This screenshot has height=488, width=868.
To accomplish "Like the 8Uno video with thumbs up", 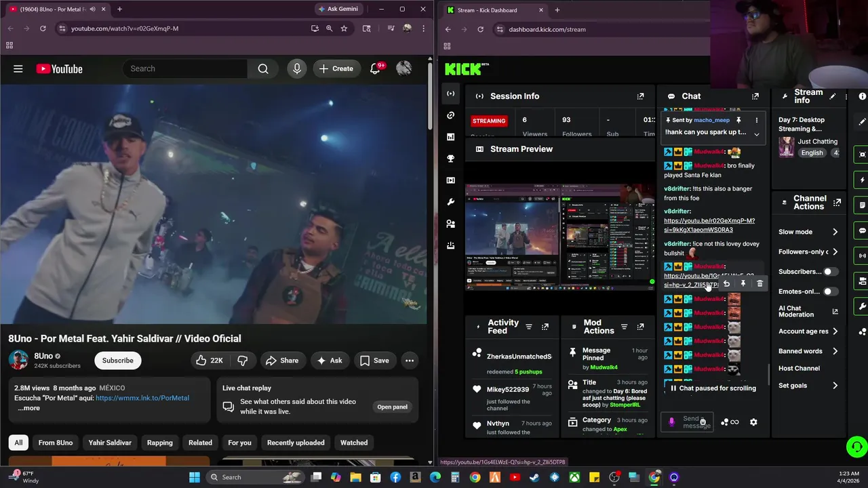I will point(209,361).
